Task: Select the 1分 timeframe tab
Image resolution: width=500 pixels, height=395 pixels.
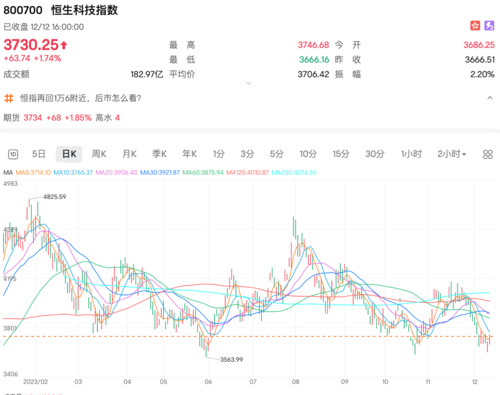Action: click(219, 154)
